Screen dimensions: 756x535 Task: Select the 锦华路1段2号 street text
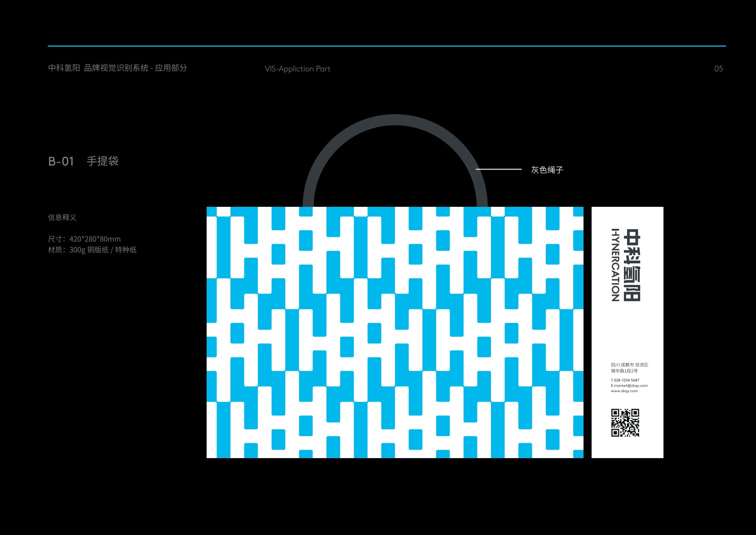pos(624,371)
